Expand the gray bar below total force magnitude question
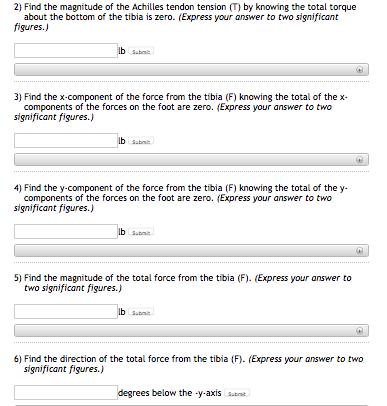Viewport: 387px width, 406px height. (191, 331)
